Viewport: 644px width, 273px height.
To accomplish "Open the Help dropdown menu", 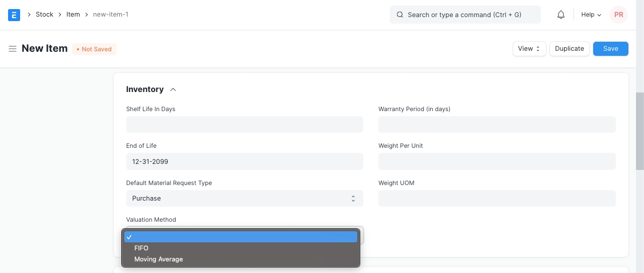I will (591, 15).
